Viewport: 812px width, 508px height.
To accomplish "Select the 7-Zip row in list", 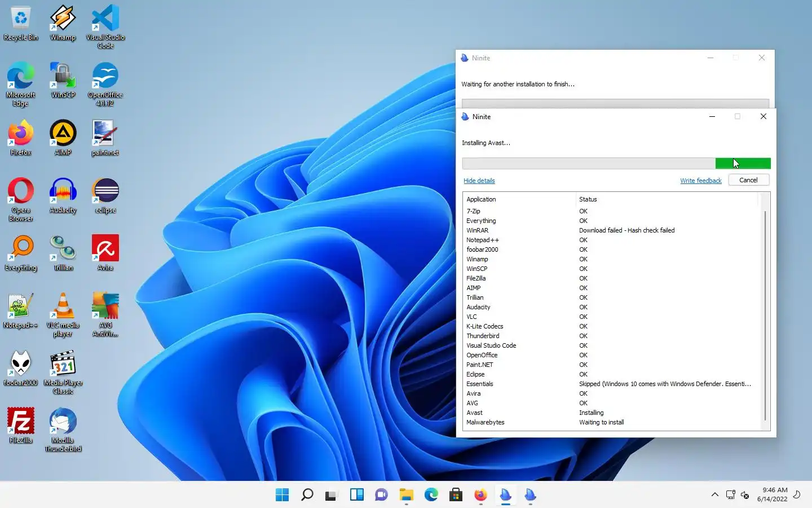I will 612,211.
